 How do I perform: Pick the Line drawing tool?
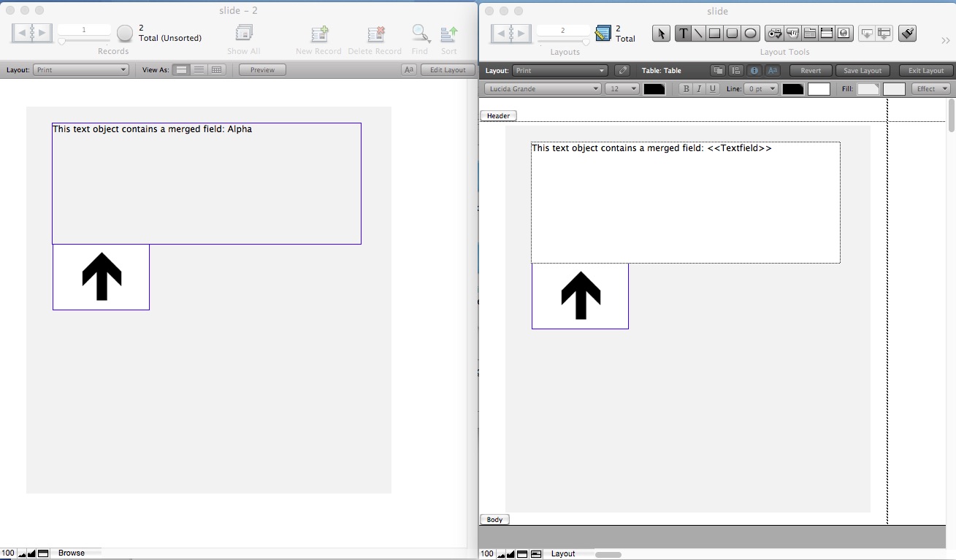[699, 33]
